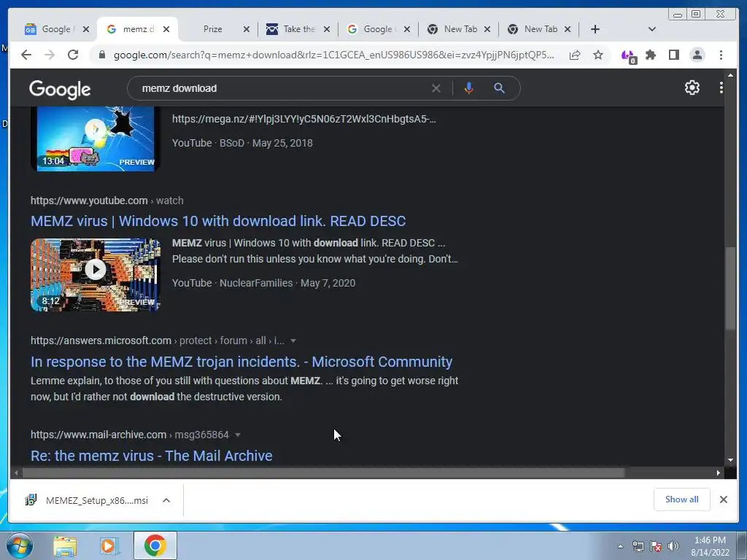View site security lock info

[101, 55]
